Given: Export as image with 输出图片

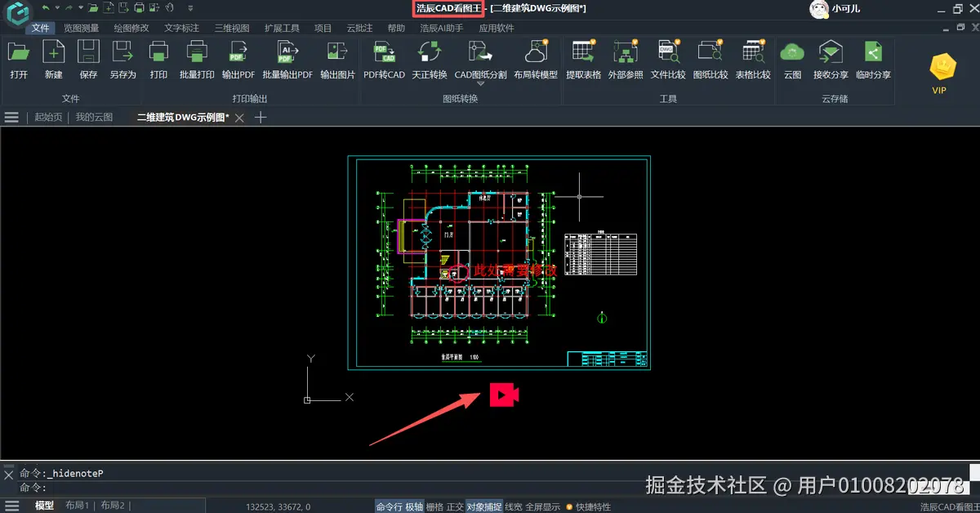Looking at the screenshot, I should (x=337, y=60).
